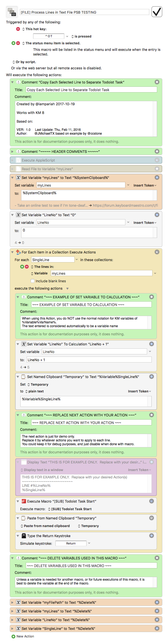This screenshot has width=168, height=644.
Task: Click the 'LineNo + 1' calculation field
Action: click(x=89, y=360)
